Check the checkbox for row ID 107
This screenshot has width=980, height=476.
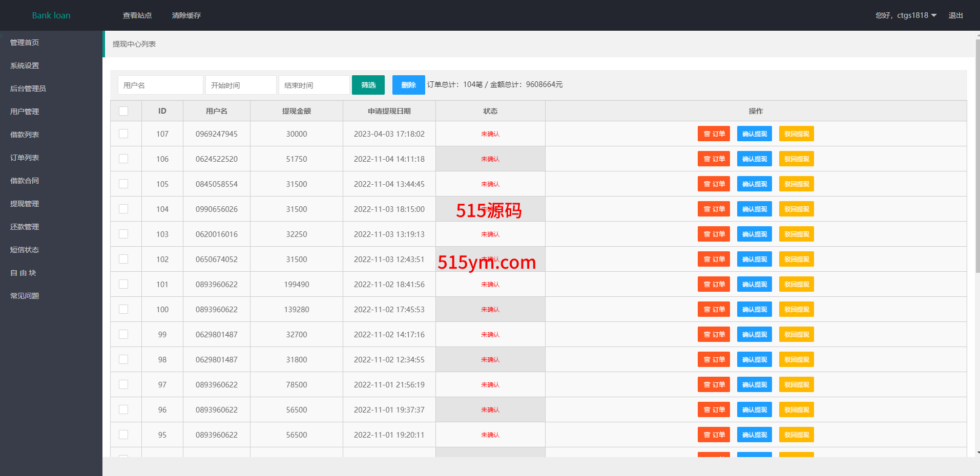123,134
